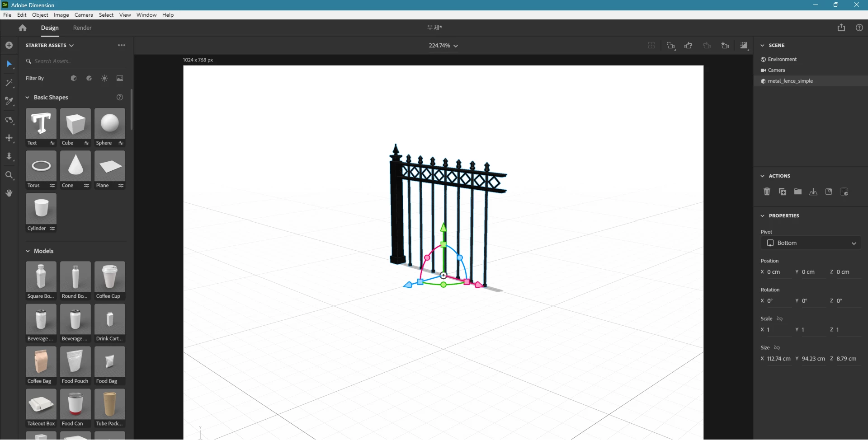Open the Starter Assets dropdown

point(50,45)
